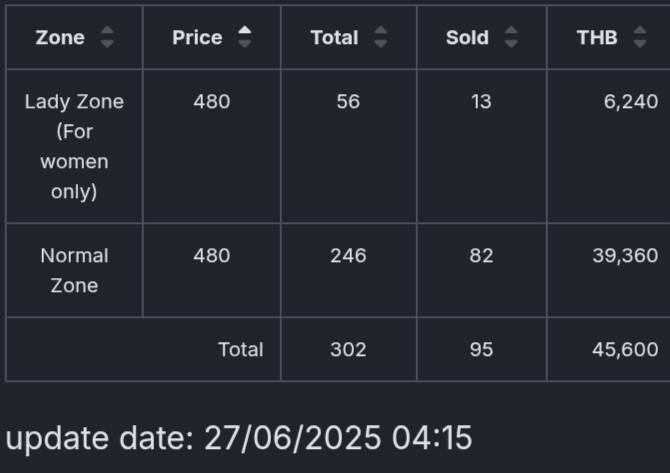Click Normal Zone revenue 39,360
Viewport: 670px width, 473px height.
pos(625,256)
